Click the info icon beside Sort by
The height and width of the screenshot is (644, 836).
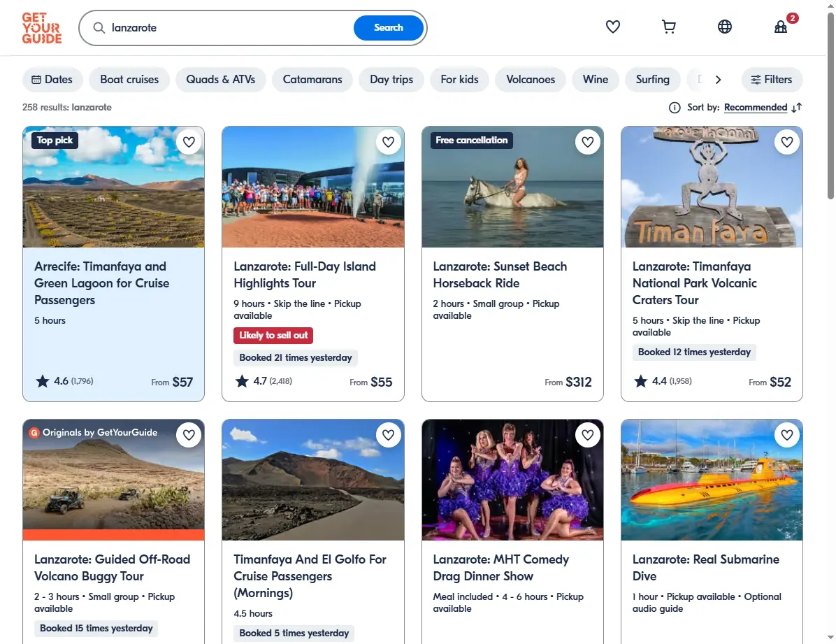click(675, 108)
